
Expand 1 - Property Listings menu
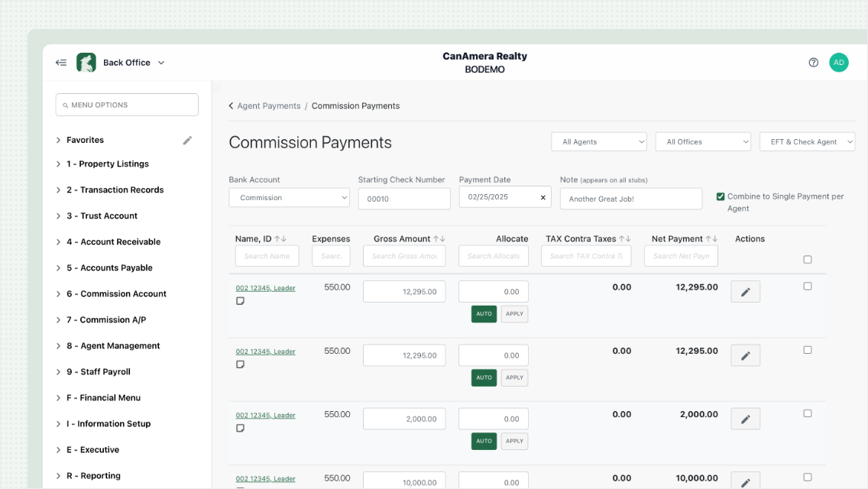(58, 164)
